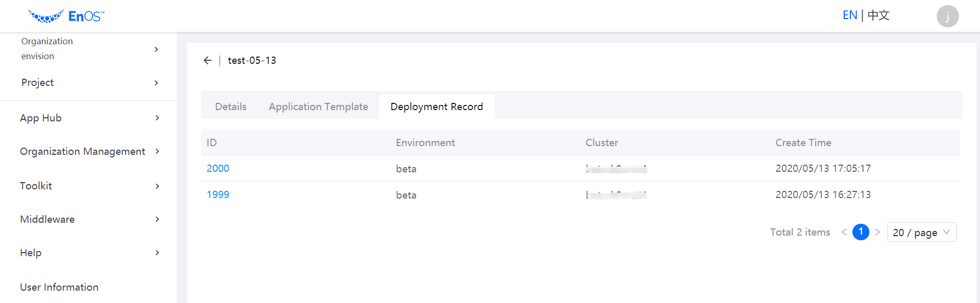Go to the previous page arrow
Viewport: 980px width, 303px height.
click(844, 232)
